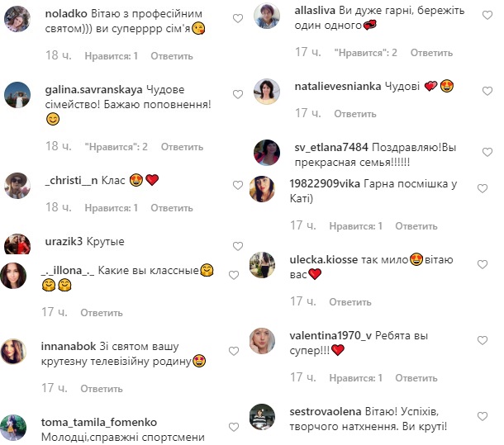Heart the valentina1970_v comment
The width and height of the screenshot is (504, 445).
pos(483,341)
